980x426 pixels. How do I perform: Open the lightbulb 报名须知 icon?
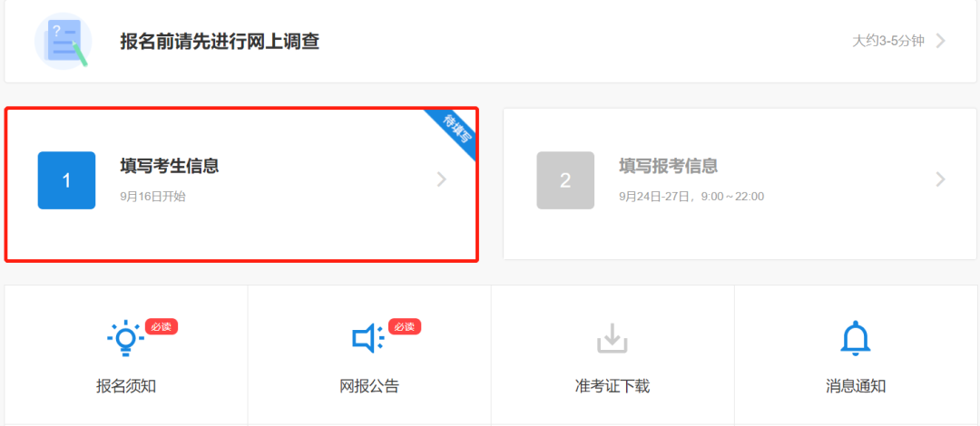125,338
